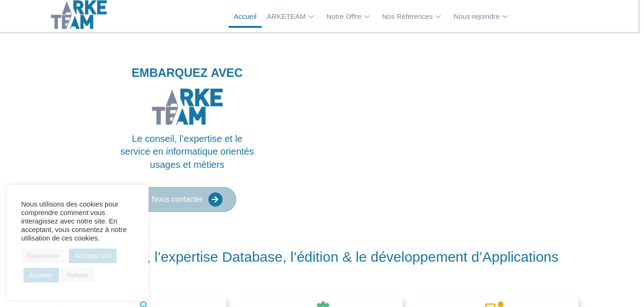Viewport: 644px width, 307px height.
Task: Click the EMBARQUEZ AVEC heading
Action: tap(187, 73)
